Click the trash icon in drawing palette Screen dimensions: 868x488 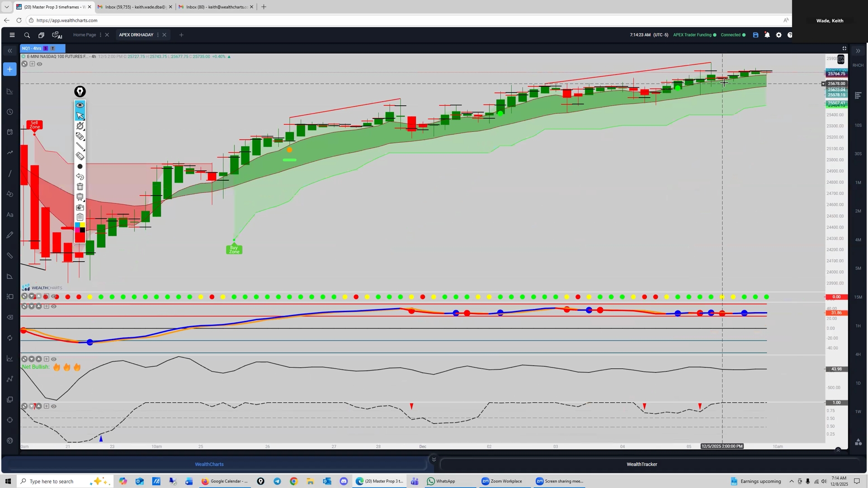[x=80, y=187]
